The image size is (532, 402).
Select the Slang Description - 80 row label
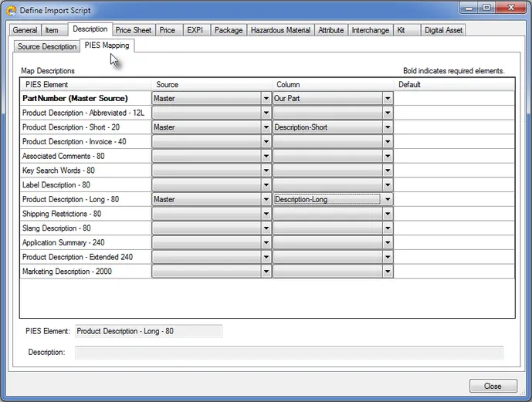point(57,228)
